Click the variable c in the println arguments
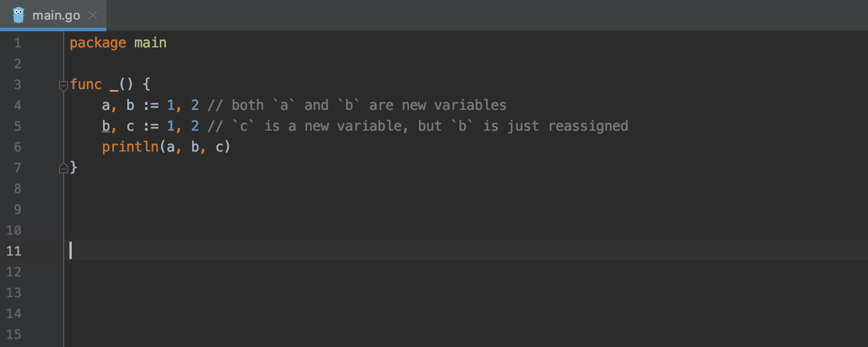This screenshot has height=347, width=868. [x=219, y=147]
